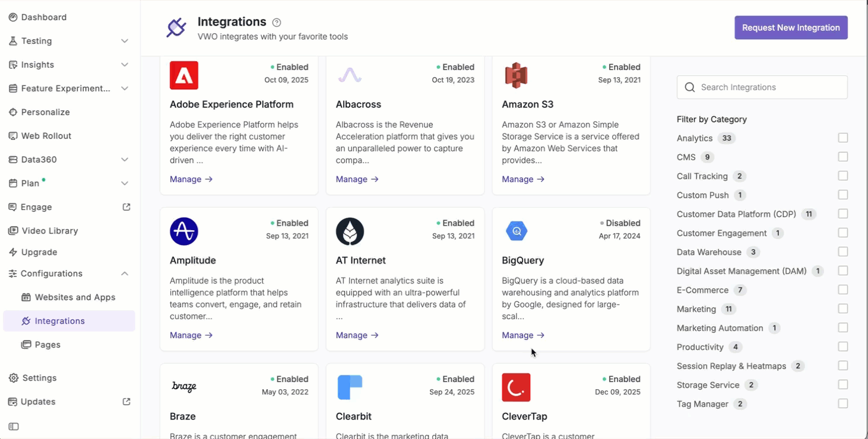Select the Braze logo
Viewport: 868px width, 439px height.
183,387
